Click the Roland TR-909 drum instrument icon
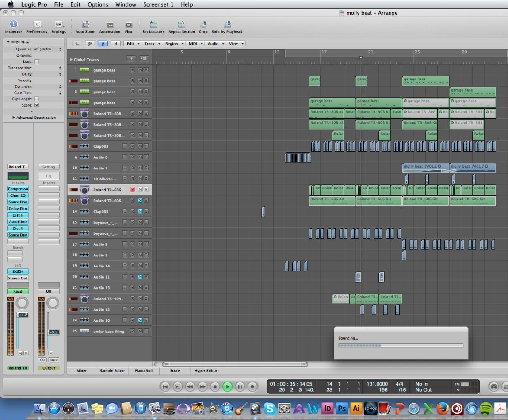The width and height of the screenshot is (508, 420). 84,298
